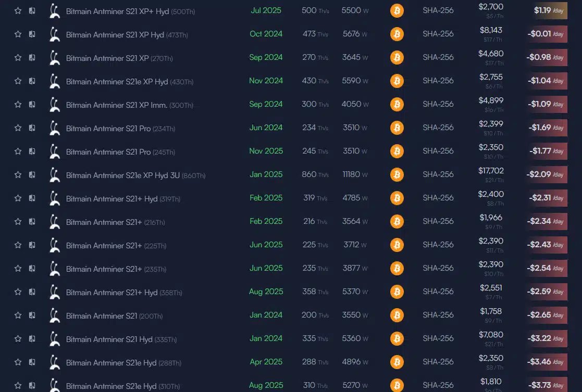Image resolution: width=582 pixels, height=392 pixels.
Task: Compare icon for Antminer S21+ (225Th)
Action: 32,245
